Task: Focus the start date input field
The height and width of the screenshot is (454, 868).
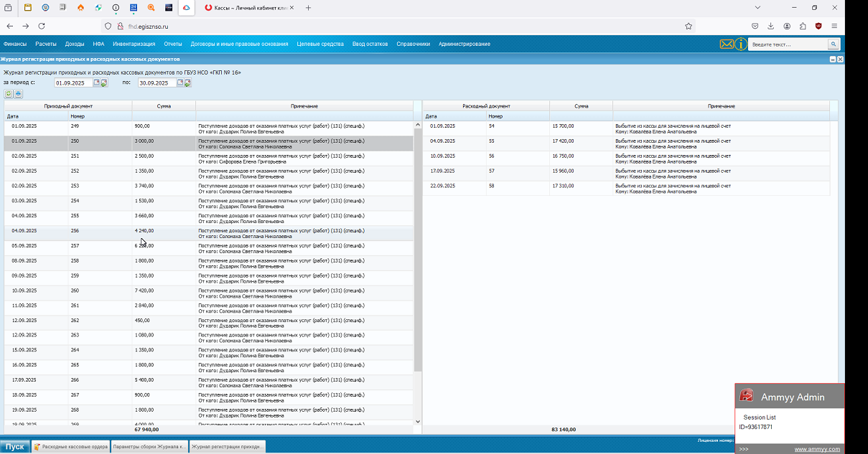Action: (74, 83)
